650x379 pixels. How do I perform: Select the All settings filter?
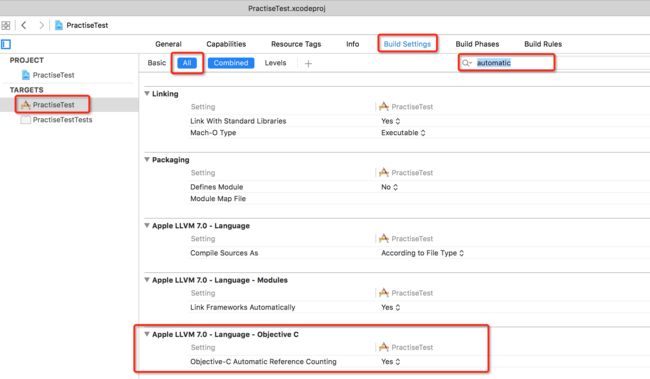coord(187,63)
